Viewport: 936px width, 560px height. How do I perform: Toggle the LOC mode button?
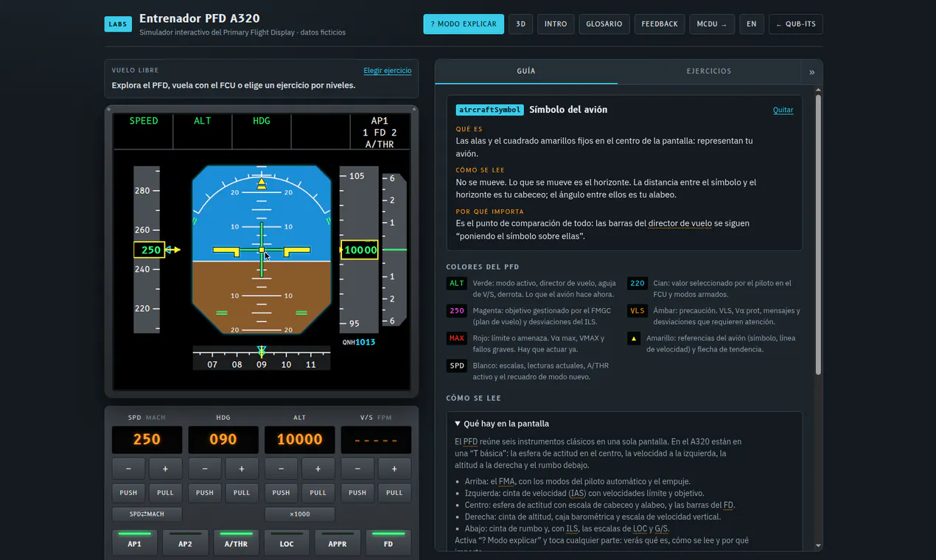pyautogui.click(x=287, y=542)
